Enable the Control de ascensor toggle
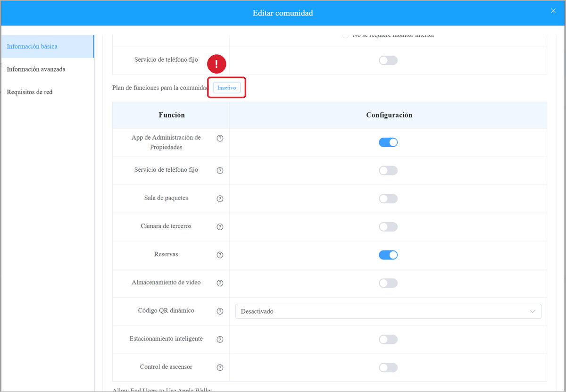 click(x=388, y=367)
